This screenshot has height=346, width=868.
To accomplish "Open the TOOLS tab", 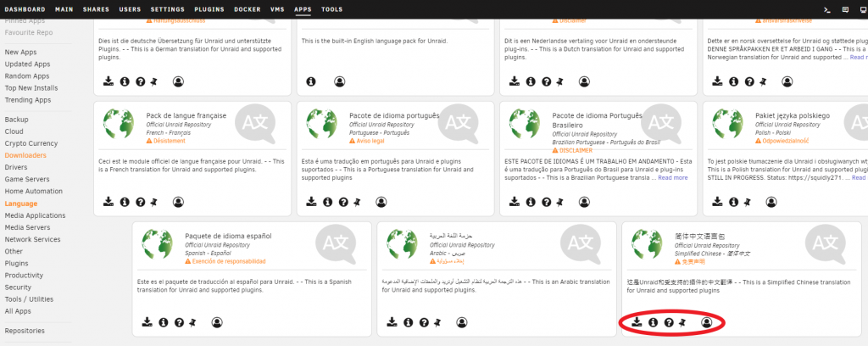I will (331, 9).
